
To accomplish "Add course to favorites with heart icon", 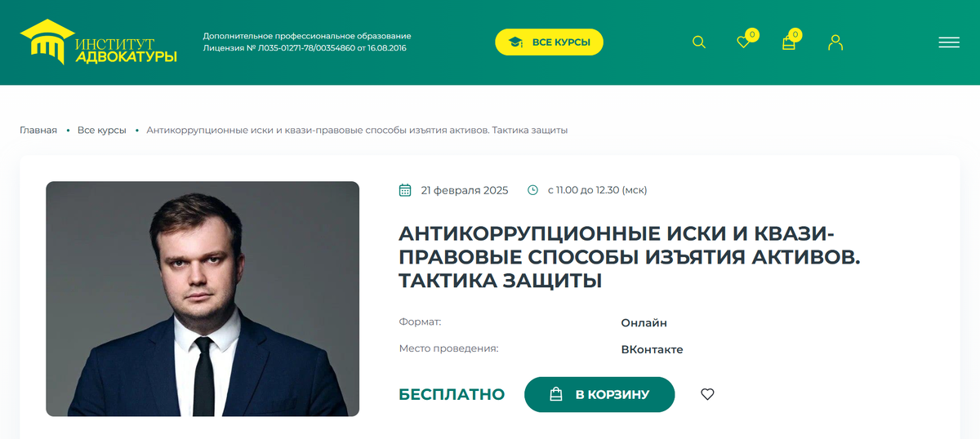I will tap(707, 394).
